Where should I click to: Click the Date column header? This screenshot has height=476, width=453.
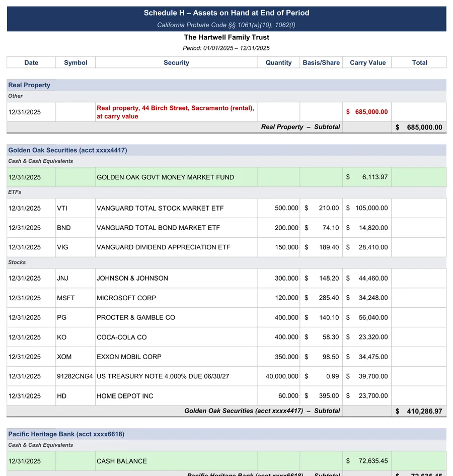[x=31, y=62]
